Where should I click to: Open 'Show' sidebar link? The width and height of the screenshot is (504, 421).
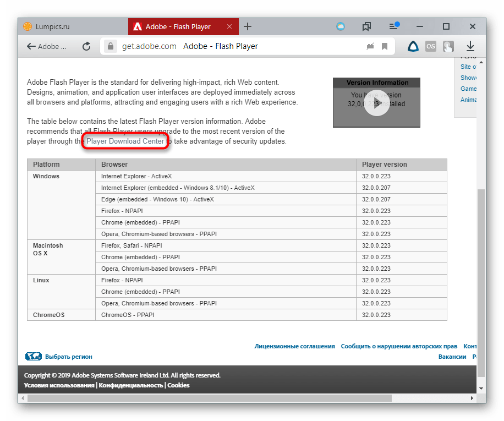click(468, 78)
